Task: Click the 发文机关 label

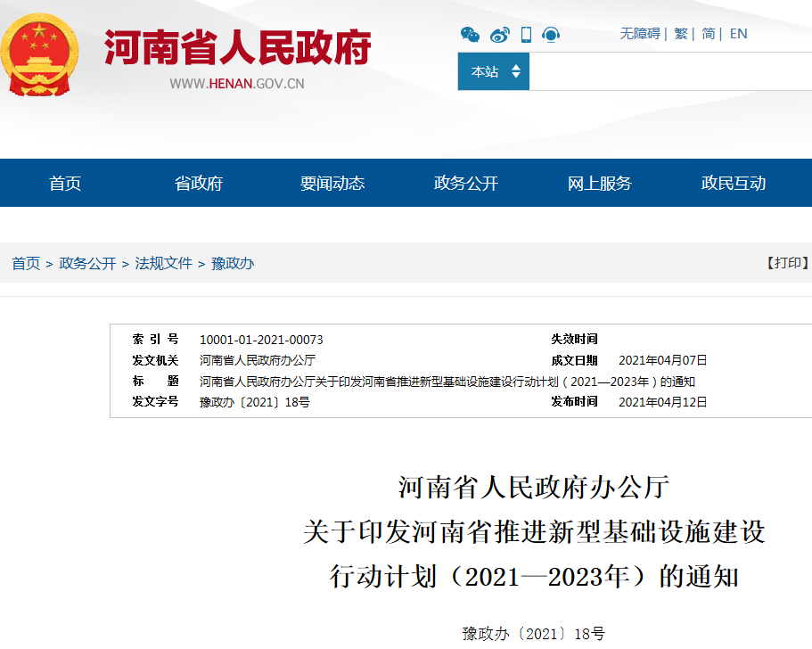Action: click(155, 360)
